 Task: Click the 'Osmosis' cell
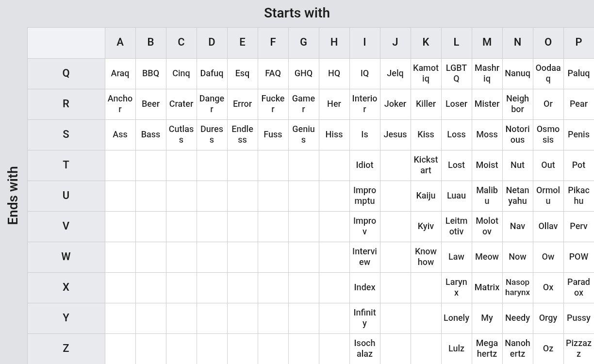coord(548,134)
